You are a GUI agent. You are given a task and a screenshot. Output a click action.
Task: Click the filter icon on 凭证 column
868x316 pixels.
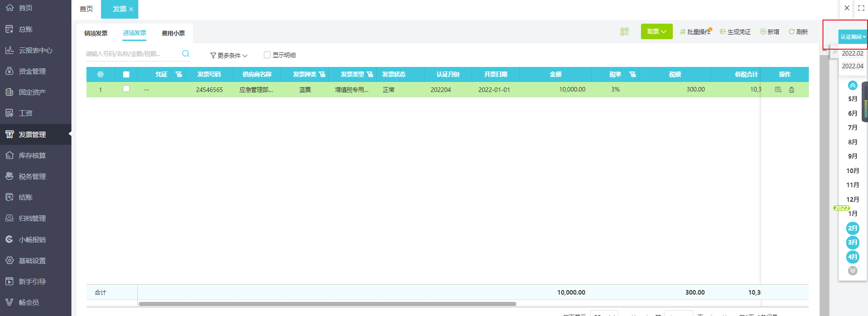179,74
